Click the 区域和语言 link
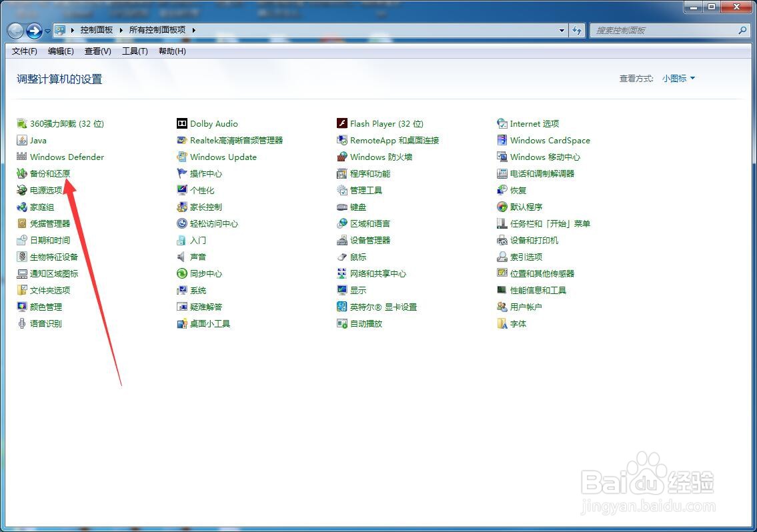This screenshot has height=532, width=757. point(369,223)
